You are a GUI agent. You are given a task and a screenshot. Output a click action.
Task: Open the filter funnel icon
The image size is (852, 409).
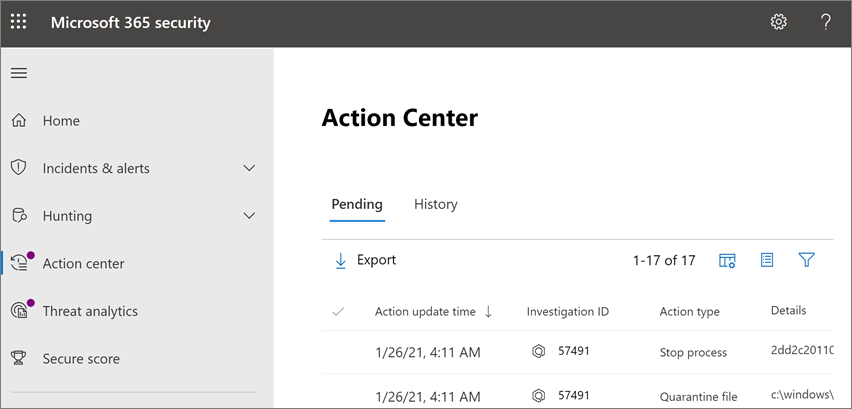coord(807,260)
